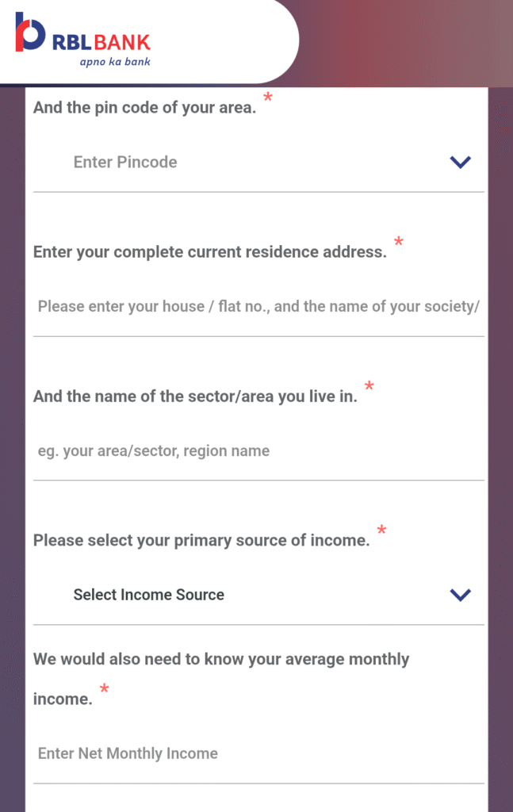Click the 'primary source of income' label
This screenshot has width=513, height=812.
click(202, 541)
